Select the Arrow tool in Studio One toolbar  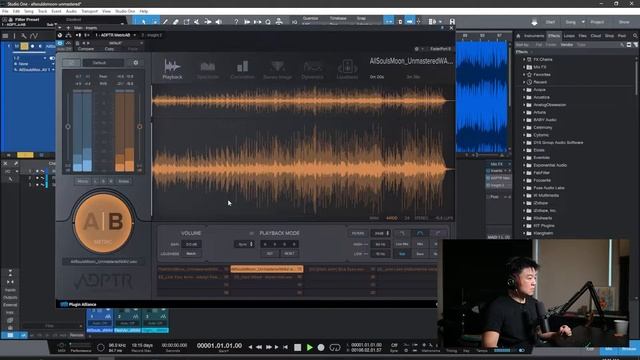pos(144,22)
